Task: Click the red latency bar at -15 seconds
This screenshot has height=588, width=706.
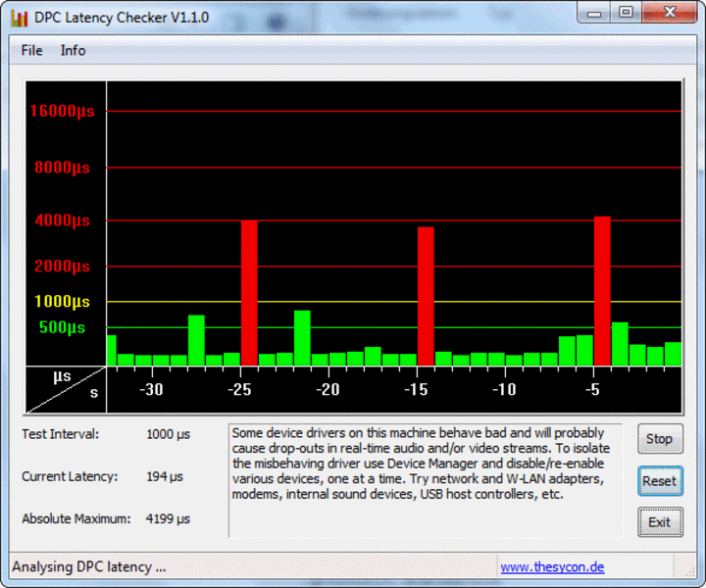Action: pos(426,296)
